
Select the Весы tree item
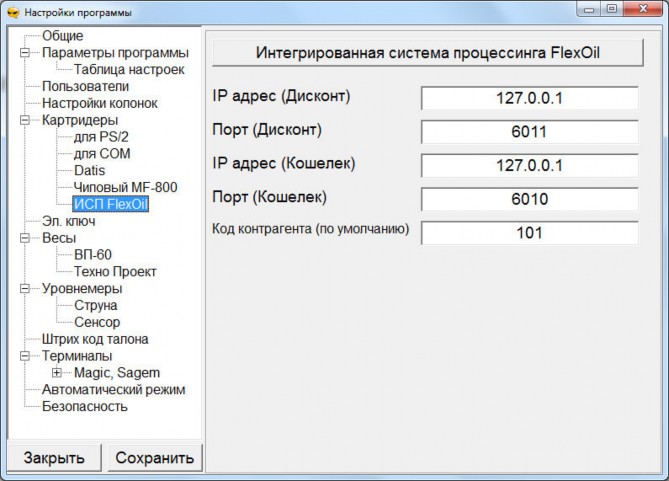pos(59,238)
